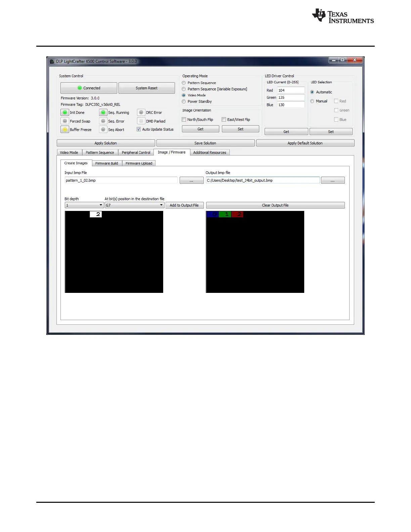Click the Output bmp file path field
The height and width of the screenshot is (532, 411).
[x=263, y=180]
